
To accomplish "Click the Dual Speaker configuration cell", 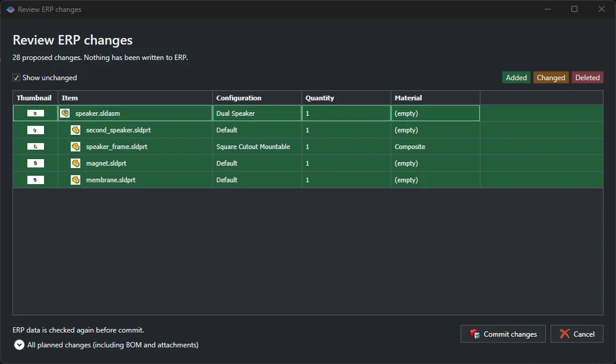I will [x=257, y=113].
